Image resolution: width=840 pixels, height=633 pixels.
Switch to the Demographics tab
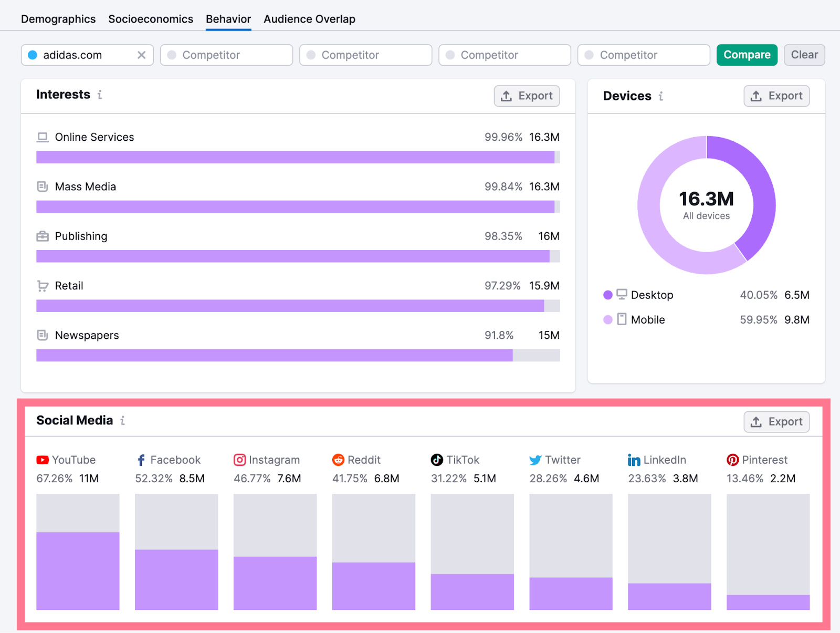(58, 18)
